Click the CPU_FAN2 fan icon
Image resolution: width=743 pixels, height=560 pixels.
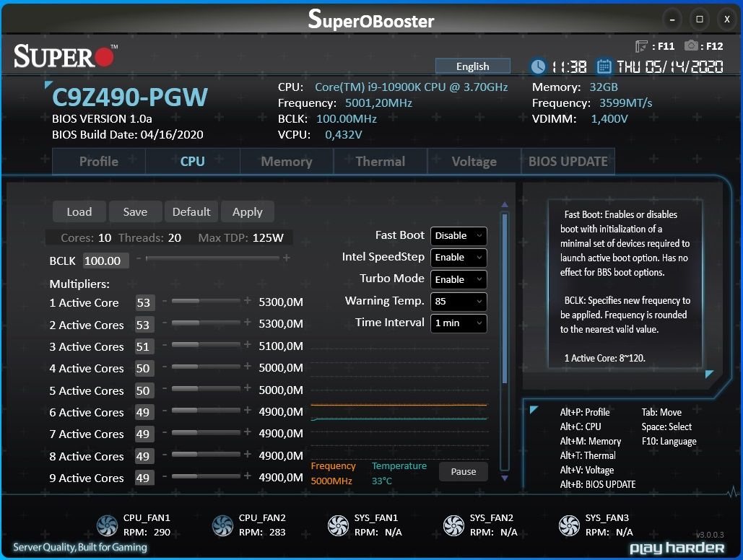(222, 525)
